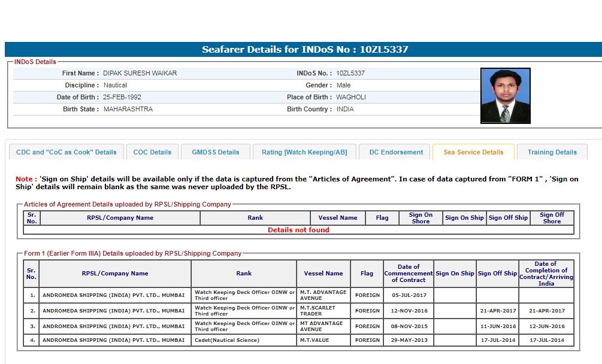Screen dimensions: 602x364
Task: Click the RPSL/Company Name header in Form 1 table
Action: (x=115, y=274)
